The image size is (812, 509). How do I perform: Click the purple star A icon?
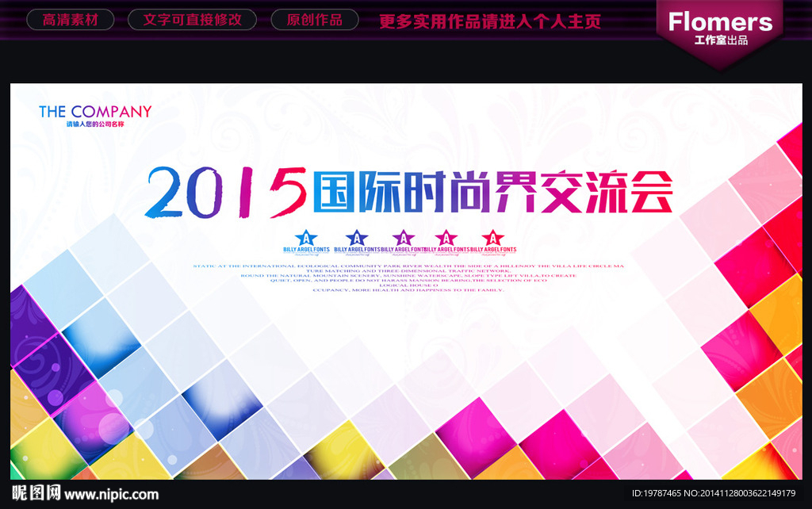pyautogui.click(x=404, y=238)
